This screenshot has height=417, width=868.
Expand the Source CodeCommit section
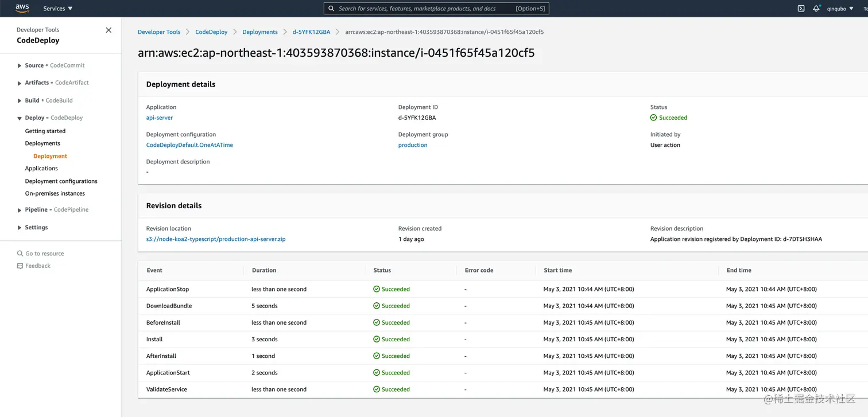(19, 65)
